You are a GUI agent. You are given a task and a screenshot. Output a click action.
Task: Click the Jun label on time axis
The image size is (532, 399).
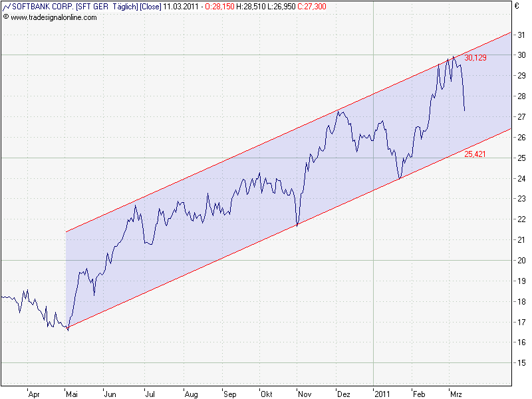(110, 394)
